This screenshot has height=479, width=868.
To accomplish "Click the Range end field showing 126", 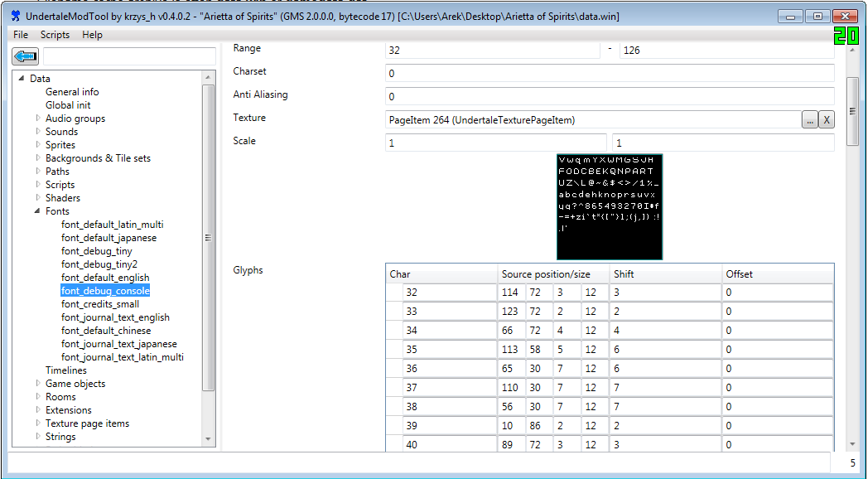I will pos(726,51).
